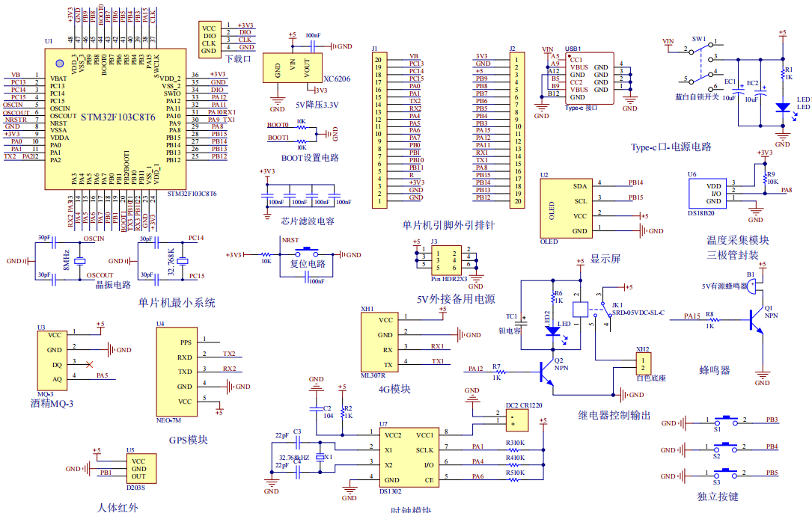The width and height of the screenshot is (812, 513).
Task: Click the DS1302 clock chip U7
Action: (408, 456)
